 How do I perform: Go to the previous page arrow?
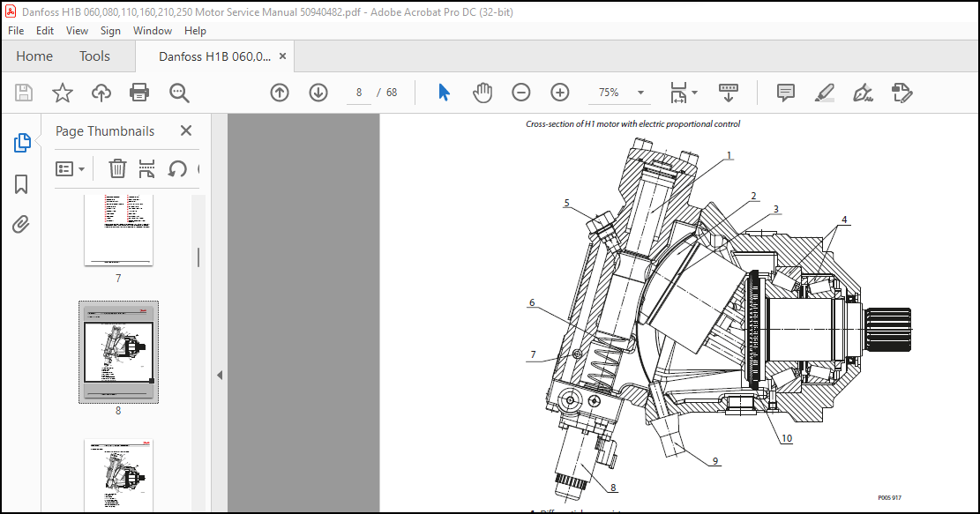click(280, 93)
